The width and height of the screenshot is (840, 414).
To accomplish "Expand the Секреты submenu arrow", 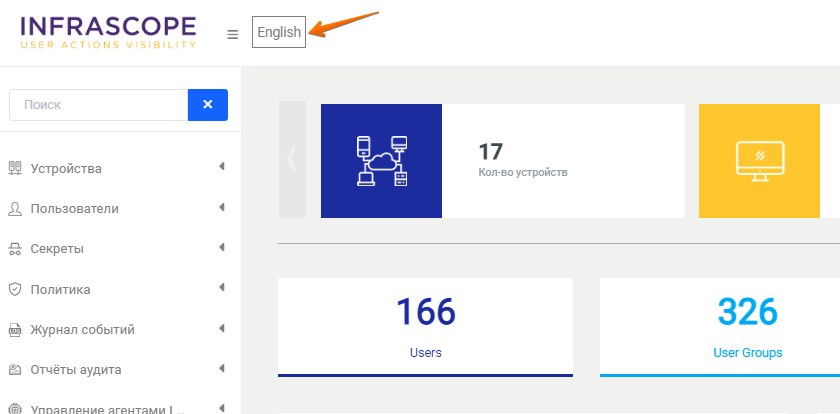I will (x=222, y=247).
